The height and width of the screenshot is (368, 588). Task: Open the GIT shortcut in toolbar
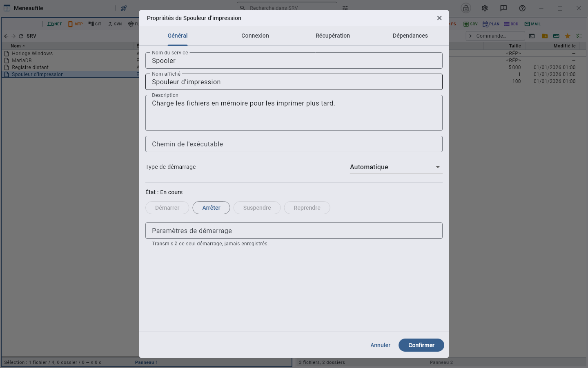click(x=95, y=24)
